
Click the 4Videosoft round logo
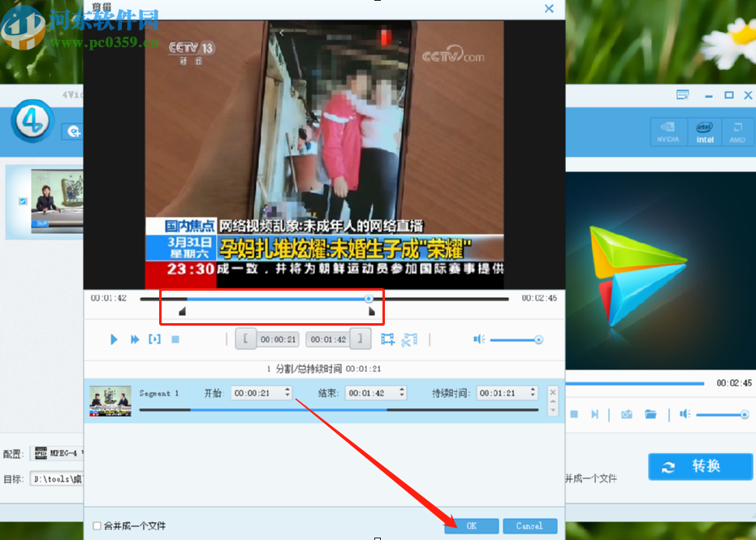[32, 120]
